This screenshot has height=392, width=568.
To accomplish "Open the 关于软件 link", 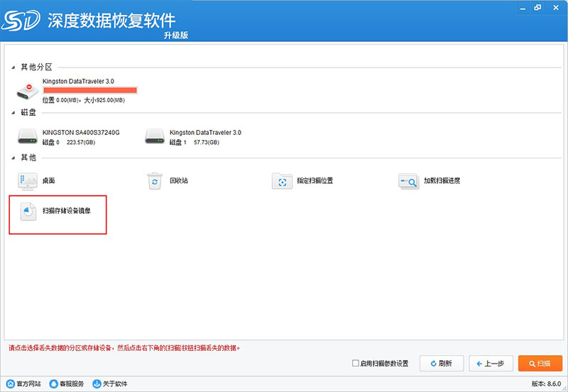I will pyautogui.click(x=115, y=383).
